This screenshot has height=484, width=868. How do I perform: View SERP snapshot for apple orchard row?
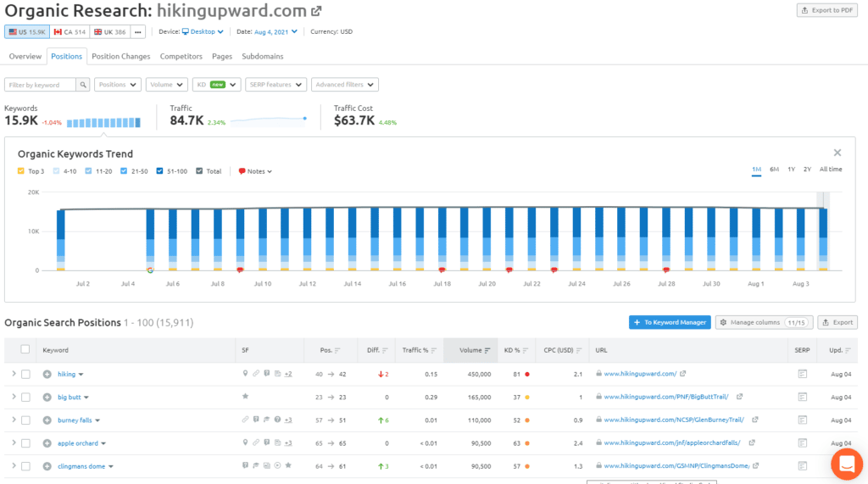pyautogui.click(x=802, y=443)
